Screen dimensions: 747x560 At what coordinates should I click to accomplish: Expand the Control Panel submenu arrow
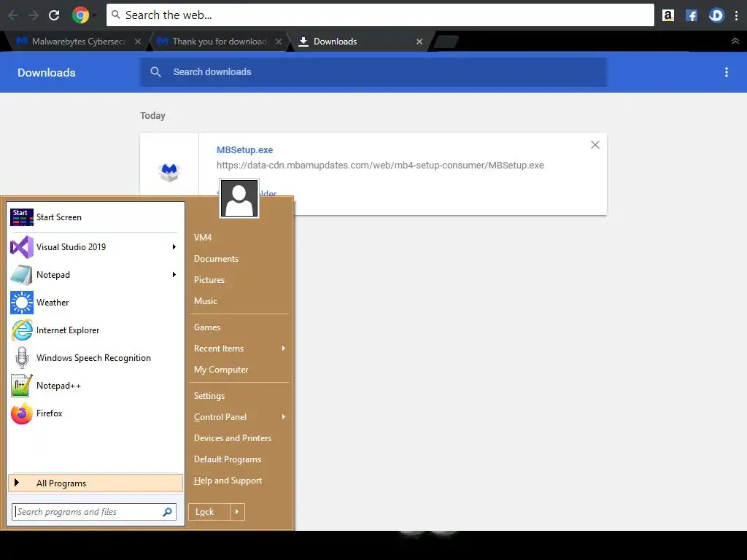click(x=284, y=417)
